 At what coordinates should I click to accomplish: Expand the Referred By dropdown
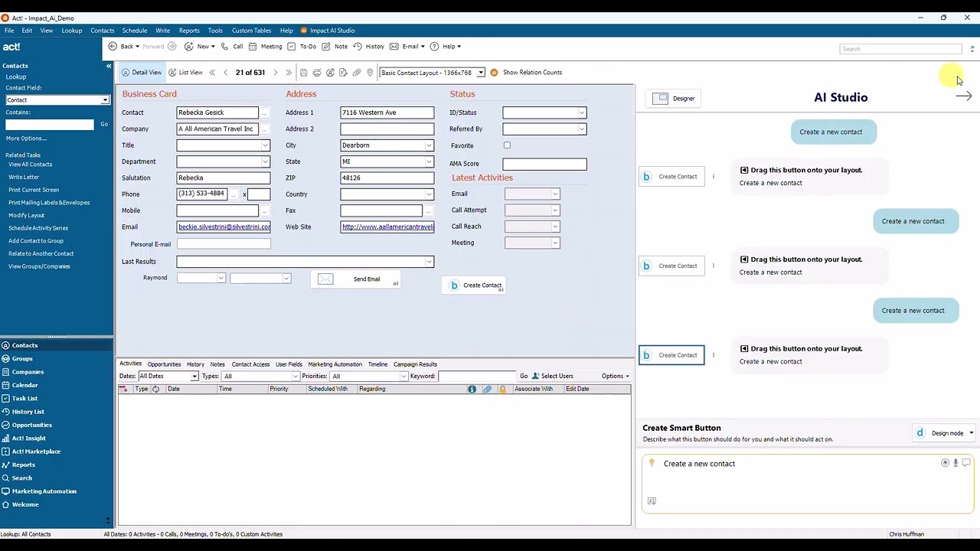click(582, 129)
